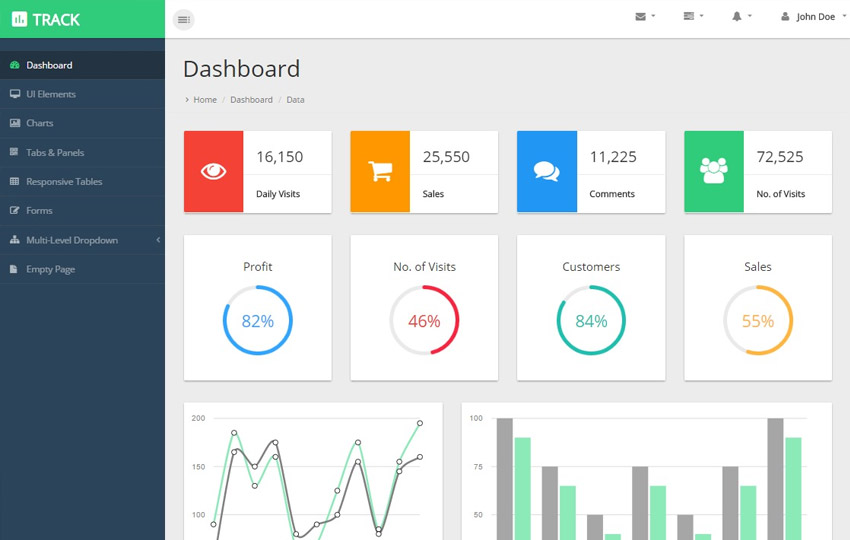Click the Empty Page file icon
Viewport: 850px width, 540px height.
click(x=14, y=269)
